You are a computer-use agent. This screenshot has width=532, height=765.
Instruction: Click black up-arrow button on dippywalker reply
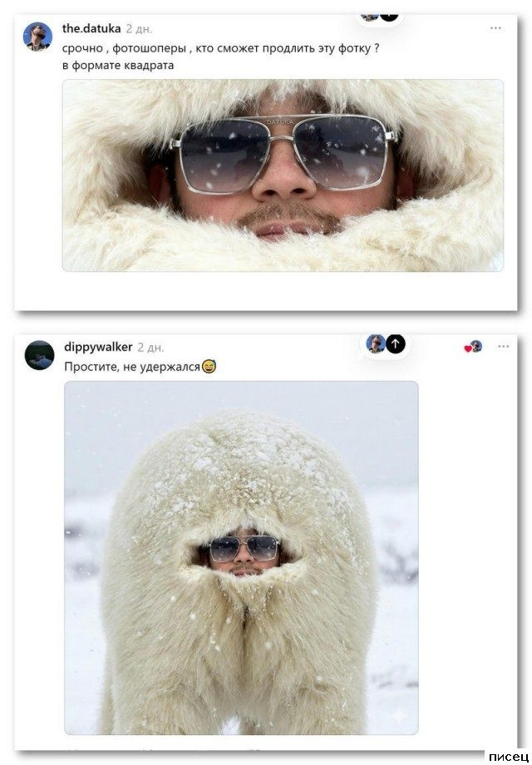point(395,343)
